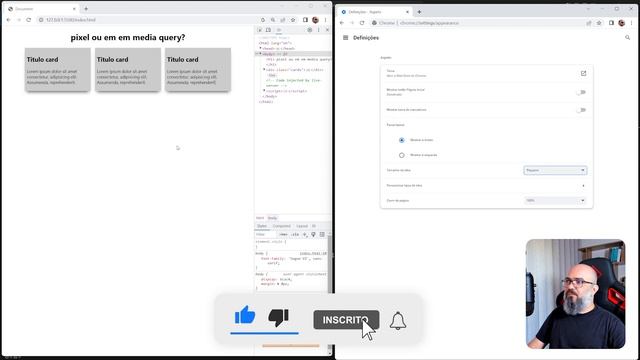Screen dimensions: 640x360
Task: Click the styles Filter input field
Action: (265, 235)
